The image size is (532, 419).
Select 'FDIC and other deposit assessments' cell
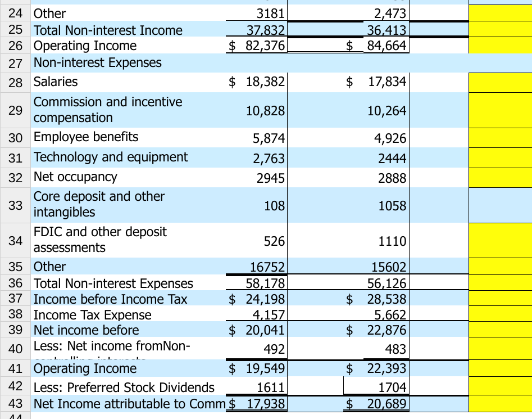click(128, 240)
